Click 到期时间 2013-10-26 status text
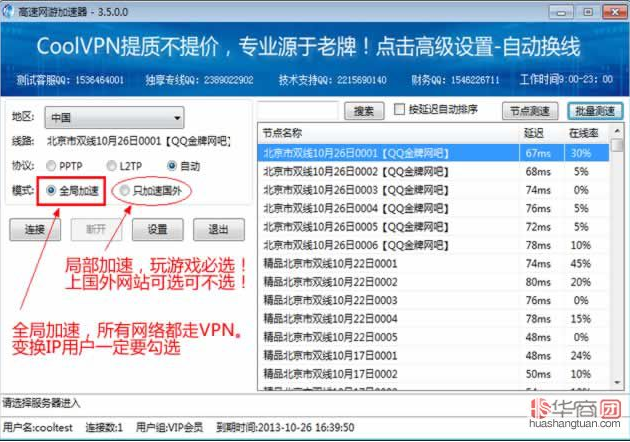This screenshot has width=630, height=442. [x=285, y=428]
